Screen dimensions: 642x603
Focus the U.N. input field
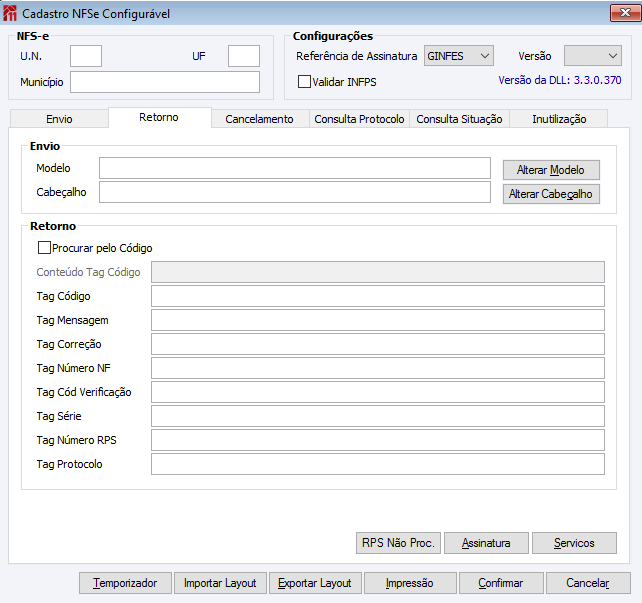[86, 56]
